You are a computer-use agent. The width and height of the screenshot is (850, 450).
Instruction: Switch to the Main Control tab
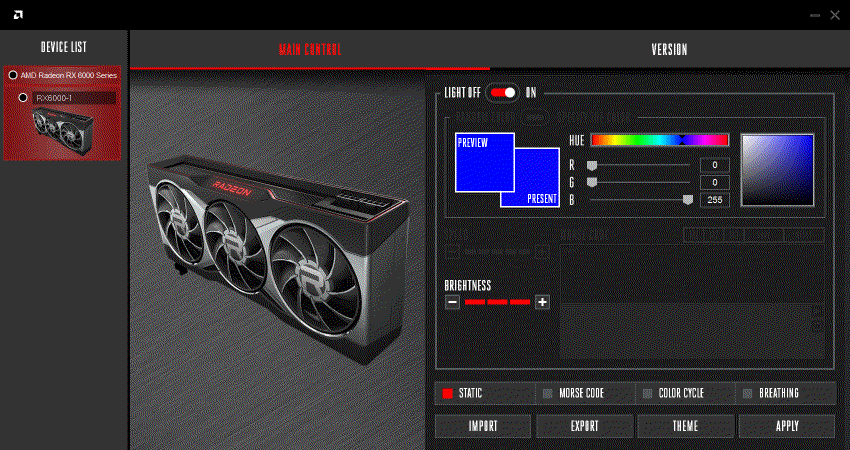pyautogui.click(x=310, y=50)
